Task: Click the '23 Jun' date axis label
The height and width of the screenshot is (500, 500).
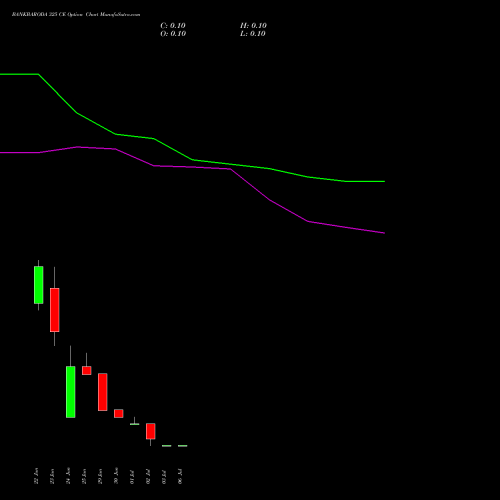Action: point(52,476)
